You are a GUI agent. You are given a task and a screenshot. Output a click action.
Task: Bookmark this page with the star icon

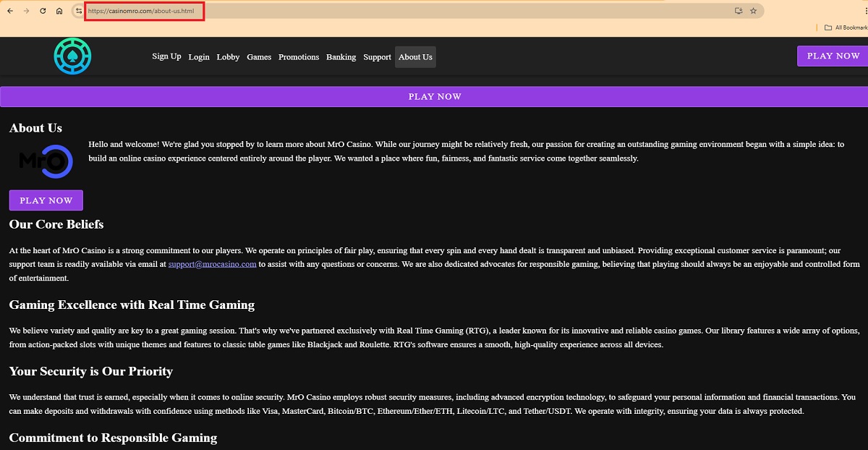point(754,11)
